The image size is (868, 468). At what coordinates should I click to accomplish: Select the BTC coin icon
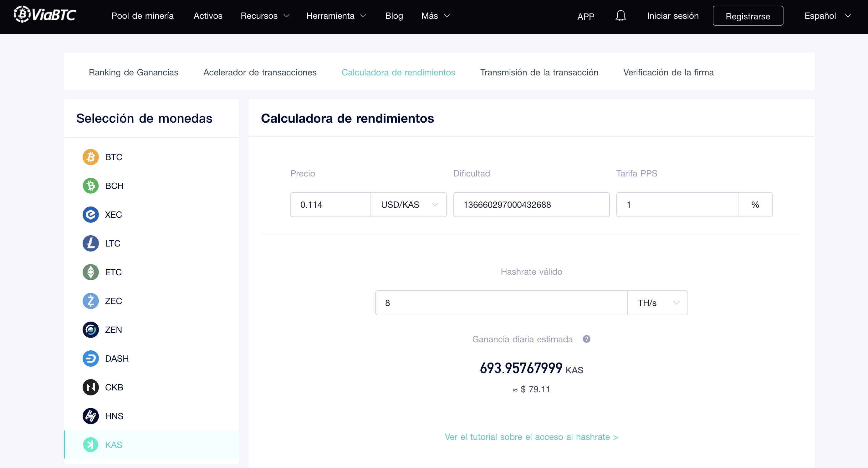[90, 157]
